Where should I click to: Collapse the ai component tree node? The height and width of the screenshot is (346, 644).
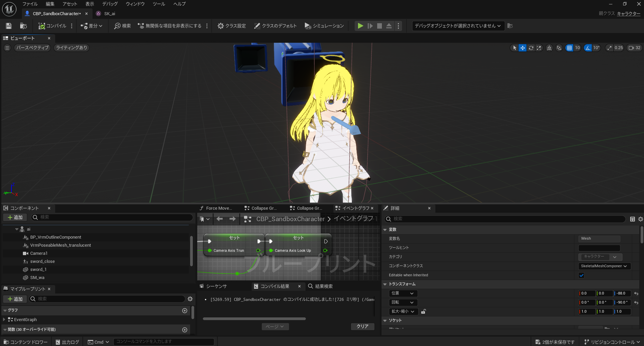point(16,229)
